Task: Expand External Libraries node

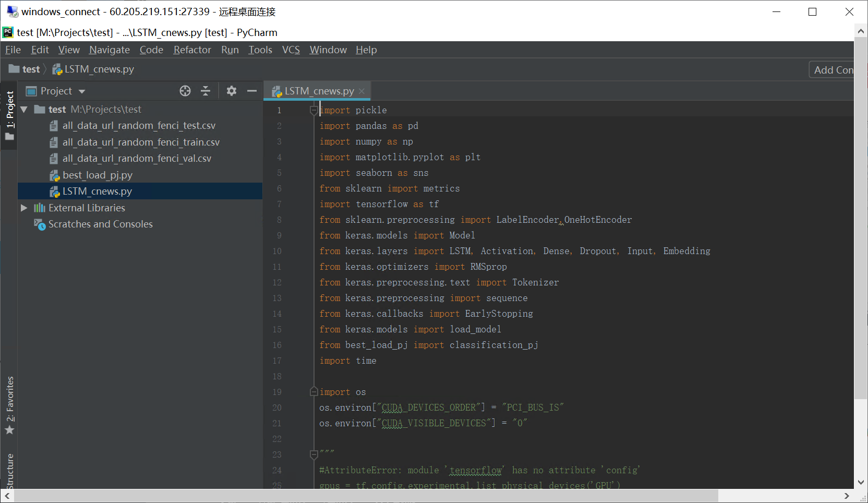Action: pos(24,208)
